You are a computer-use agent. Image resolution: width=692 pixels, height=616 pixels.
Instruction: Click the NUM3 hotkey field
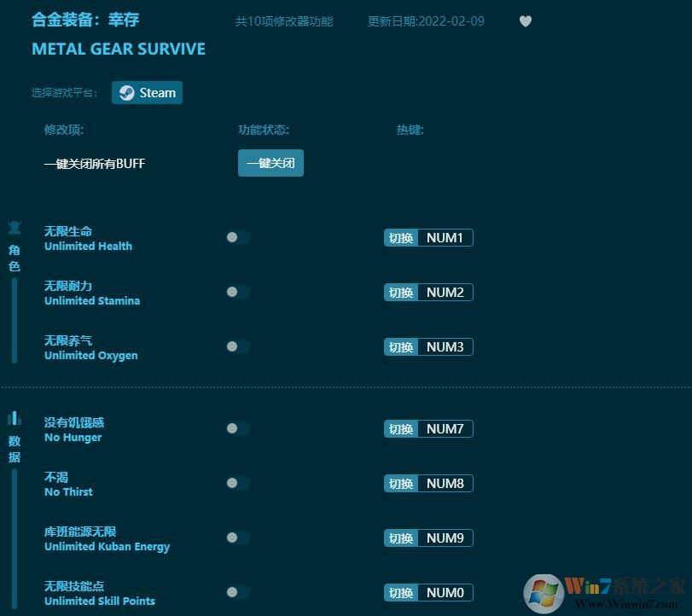445,347
